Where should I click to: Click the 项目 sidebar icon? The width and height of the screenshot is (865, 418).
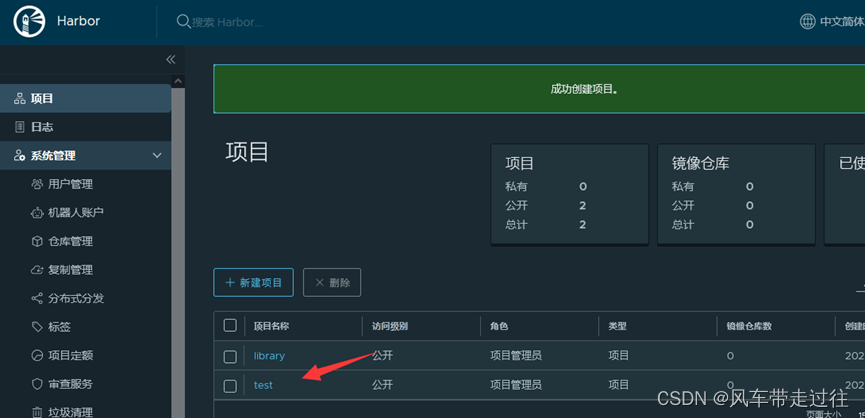[20, 99]
